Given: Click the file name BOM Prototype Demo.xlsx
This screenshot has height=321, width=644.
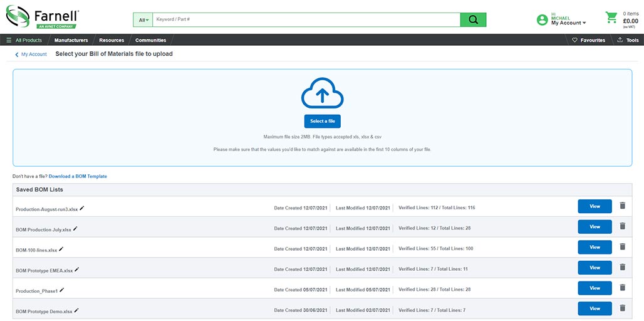Looking at the screenshot, I should 44,312.
